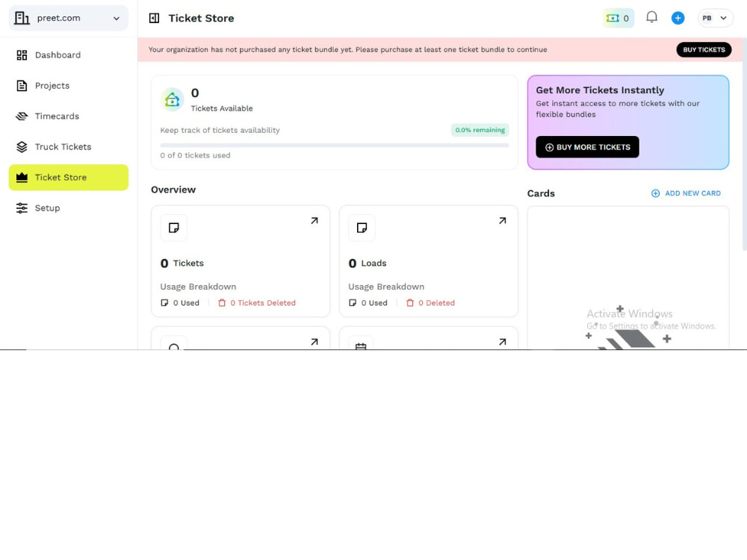Image resolution: width=747 pixels, height=560 pixels.
Task: Open the PB user profile dropdown
Action: tap(715, 18)
